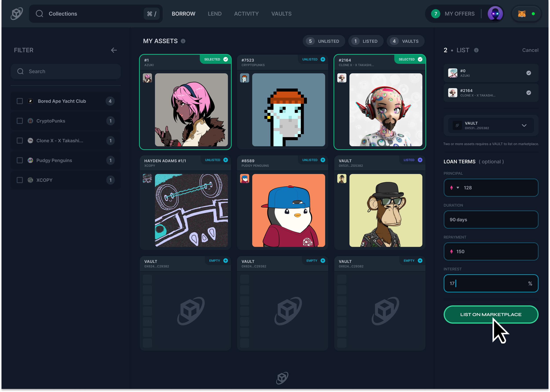The image size is (550, 392).
Task: Open the MetaMask wallet fox icon
Action: tap(522, 14)
